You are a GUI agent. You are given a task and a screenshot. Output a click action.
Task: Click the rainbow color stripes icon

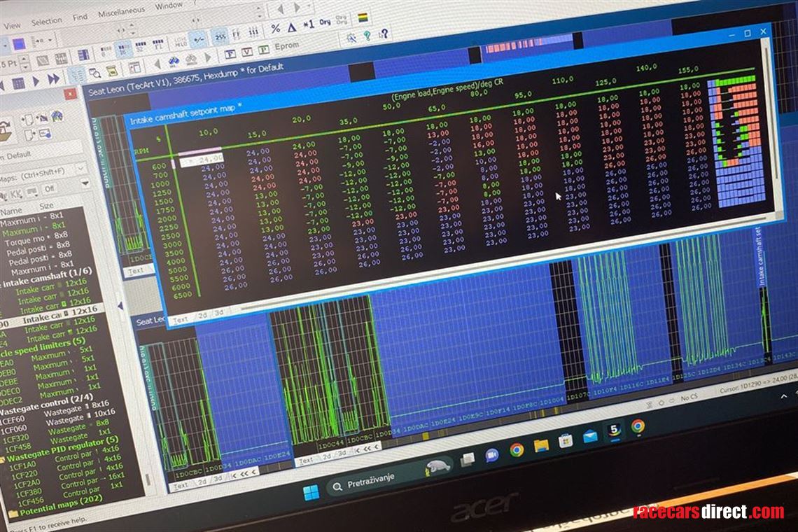pos(363,17)
